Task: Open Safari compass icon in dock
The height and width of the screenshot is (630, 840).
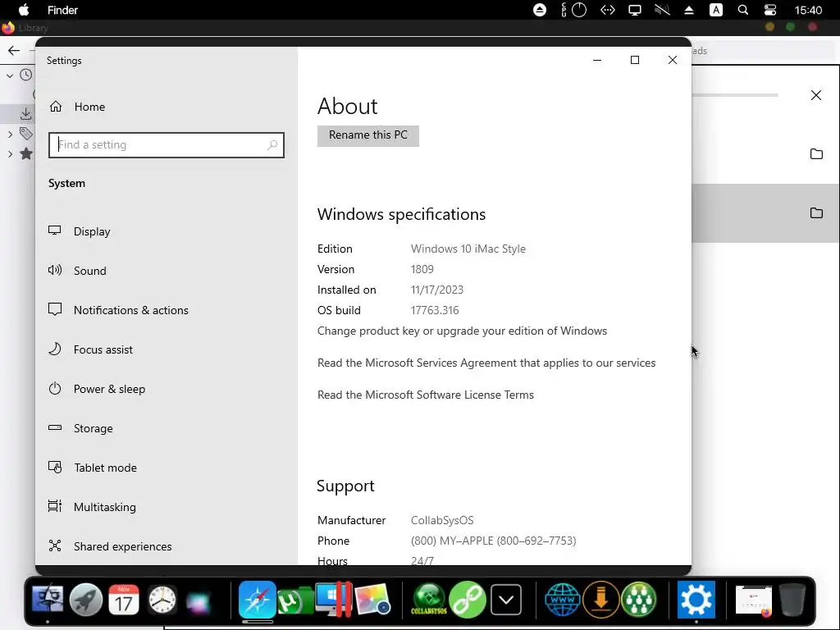Action: pyautogui.click(x=258, y=599)
